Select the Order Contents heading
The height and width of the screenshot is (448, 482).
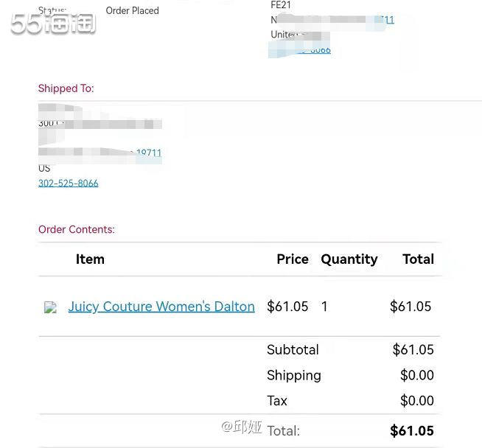pos(77,230)
